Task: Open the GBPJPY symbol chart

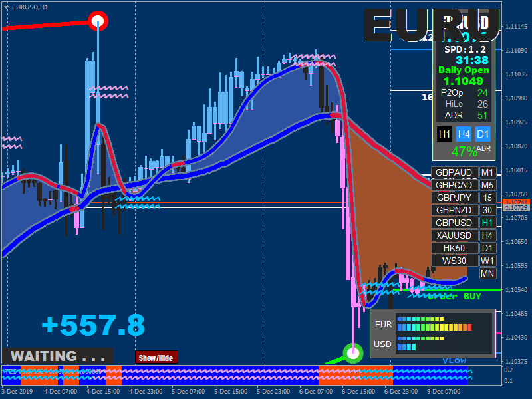Action: pos(454,198)
